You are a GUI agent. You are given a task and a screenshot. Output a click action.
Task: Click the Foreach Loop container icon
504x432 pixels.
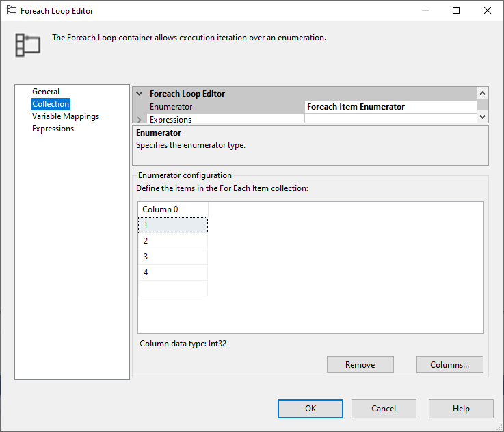(x=28, y=44)
